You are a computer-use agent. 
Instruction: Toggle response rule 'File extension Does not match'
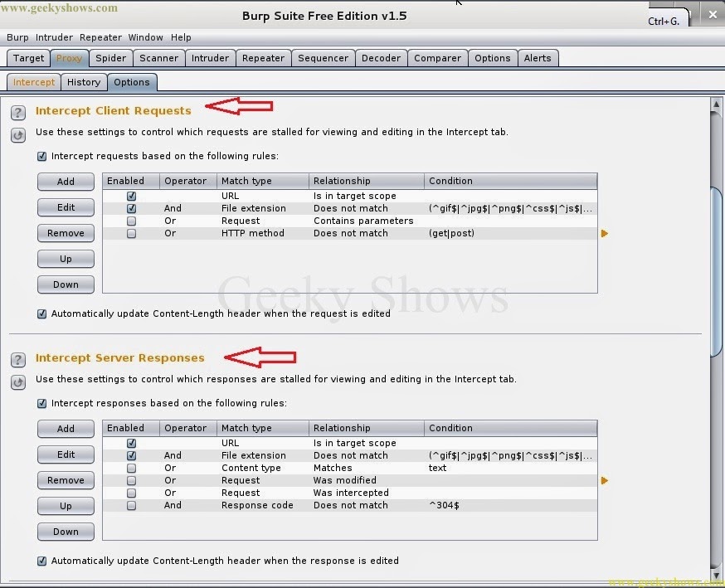[x=131, y=456]
